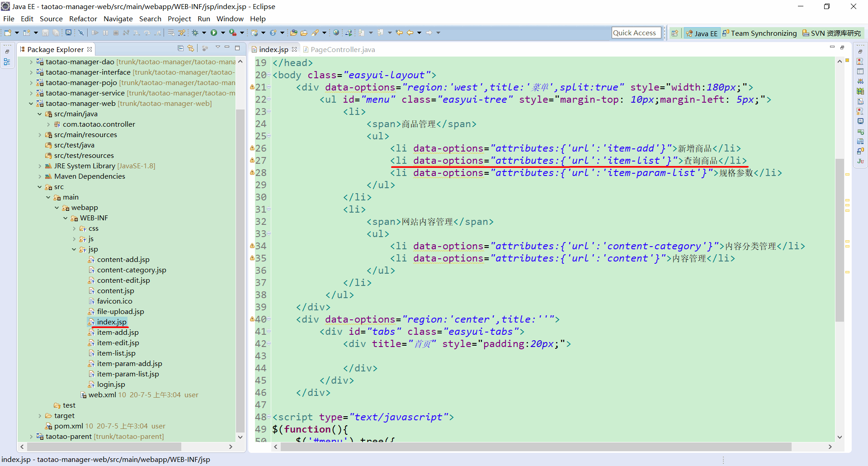Click the Run on Server icon
The image size is (868, 466).
(x=232, y=33)
